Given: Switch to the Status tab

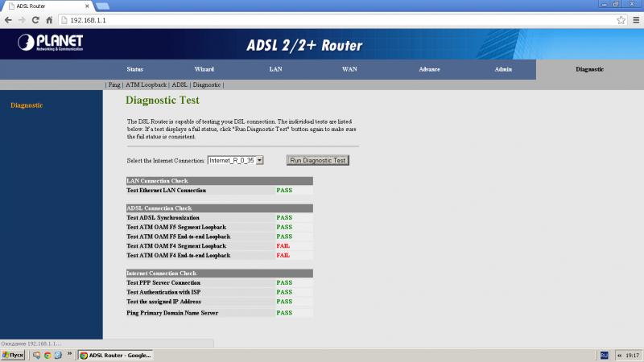Looking at the screenshot, I should tap(134, 69).
